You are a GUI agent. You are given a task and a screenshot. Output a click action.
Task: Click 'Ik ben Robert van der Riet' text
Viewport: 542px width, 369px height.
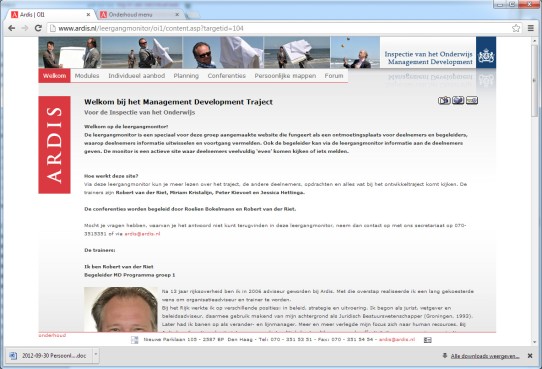tap(119, 267)
